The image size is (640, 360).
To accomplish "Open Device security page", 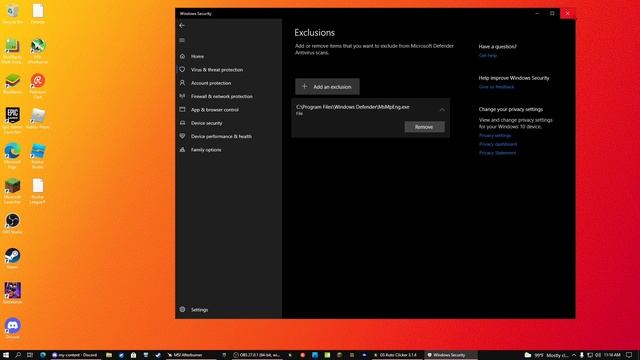I will [207, 123].
